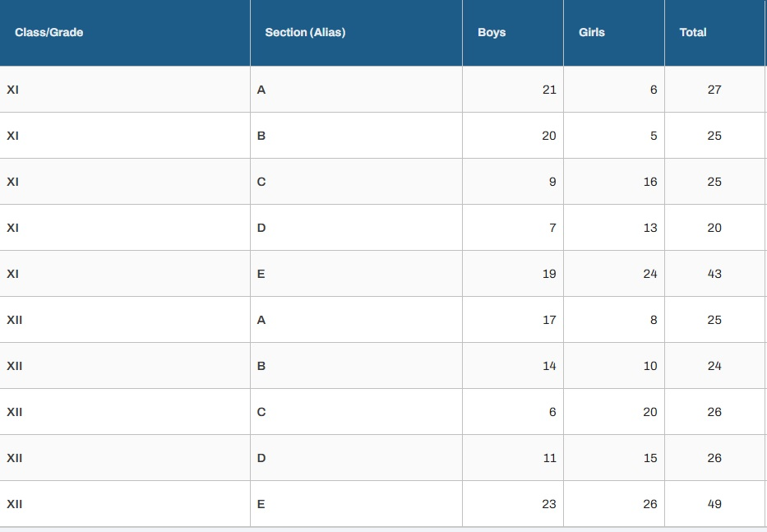Select boys count 7 in XI D row
Image resolution: width=767 pixels, height=532 pixels.
(552, 228)
